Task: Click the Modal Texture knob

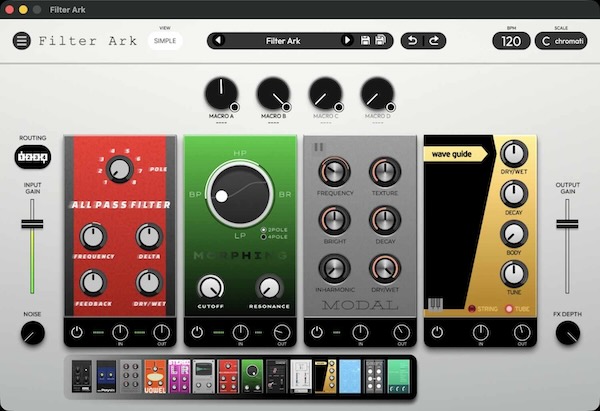Action: tap(385, 171)
